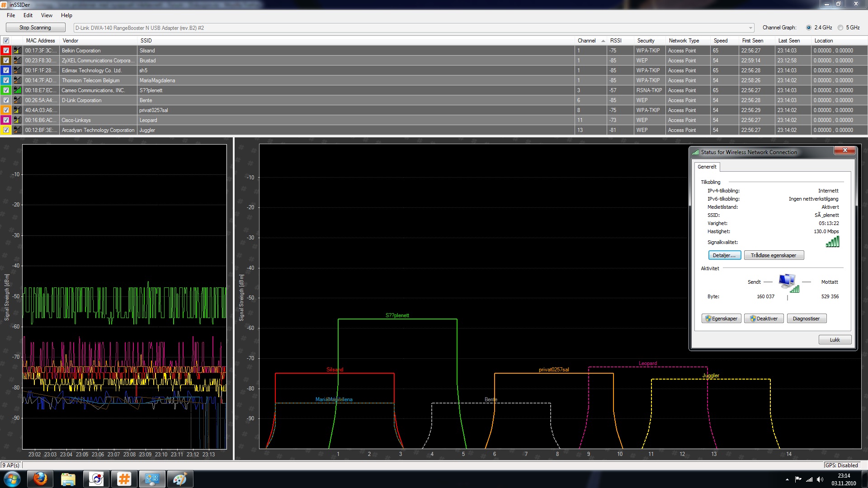Viewport: 868px width, 488px height.
Task: Click wireless icon in status dialog title
Action: (695, 152)
